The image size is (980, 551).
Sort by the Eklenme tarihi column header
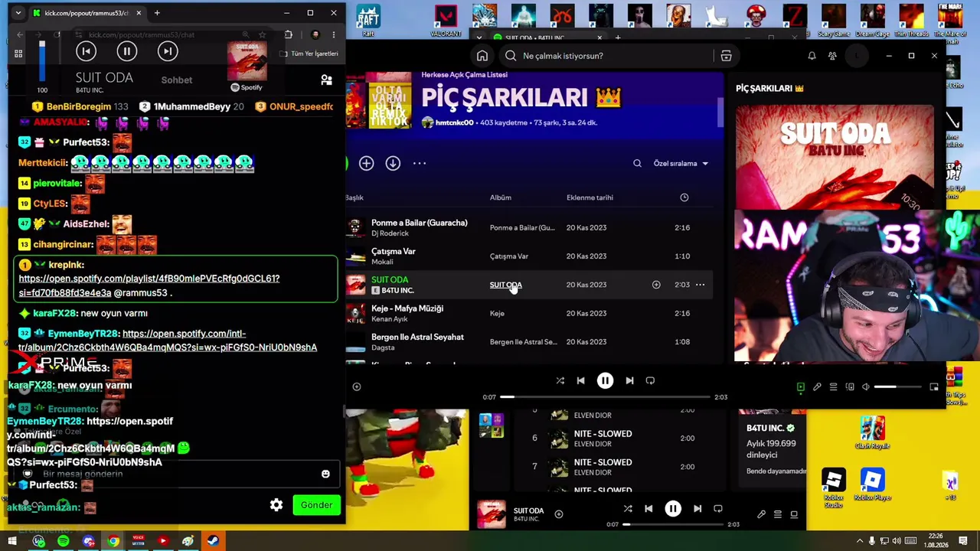coord(590,197)
